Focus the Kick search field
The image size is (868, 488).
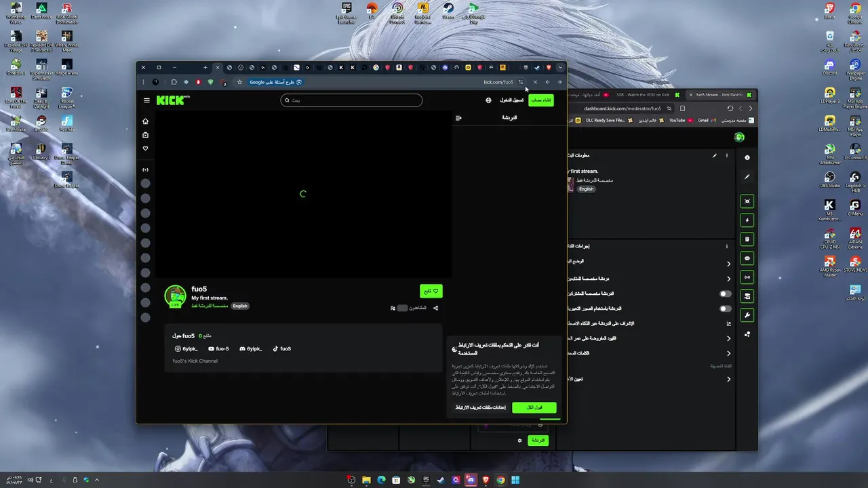point(351,100)
